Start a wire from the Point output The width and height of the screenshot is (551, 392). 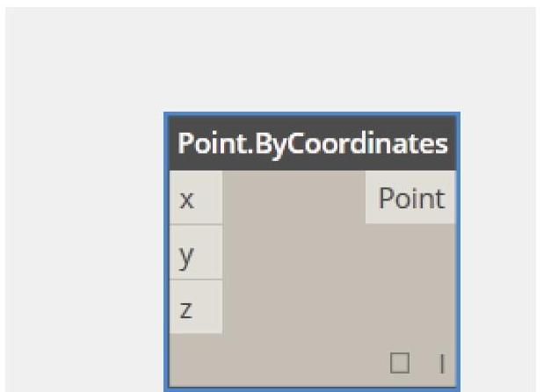point(410,198)
